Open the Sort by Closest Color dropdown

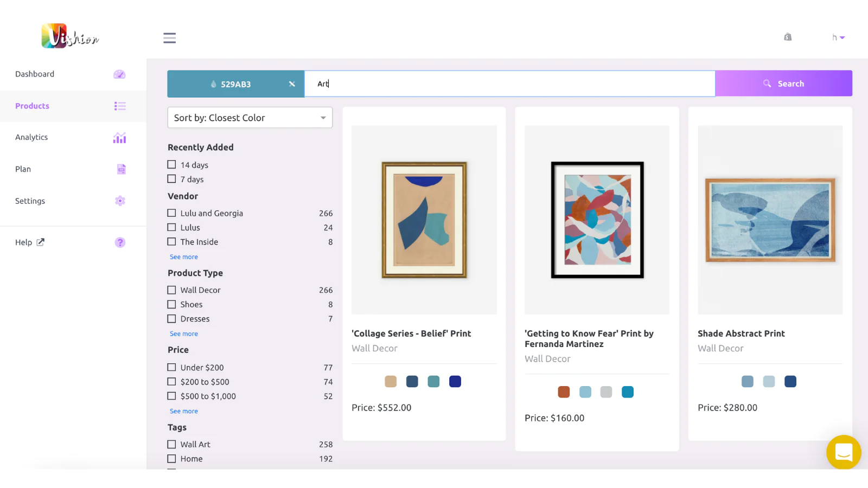(x=250, y=118)
